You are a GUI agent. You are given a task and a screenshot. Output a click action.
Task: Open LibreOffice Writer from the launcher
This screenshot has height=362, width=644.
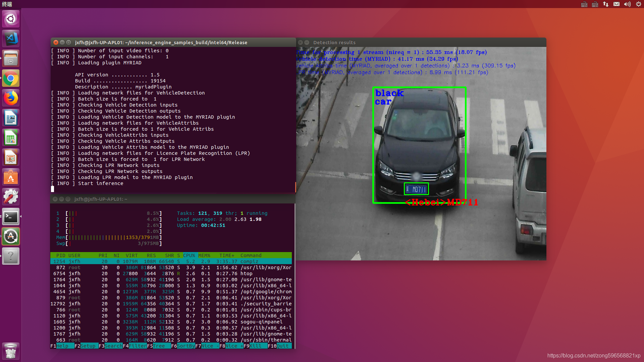[x=11, y=118]
